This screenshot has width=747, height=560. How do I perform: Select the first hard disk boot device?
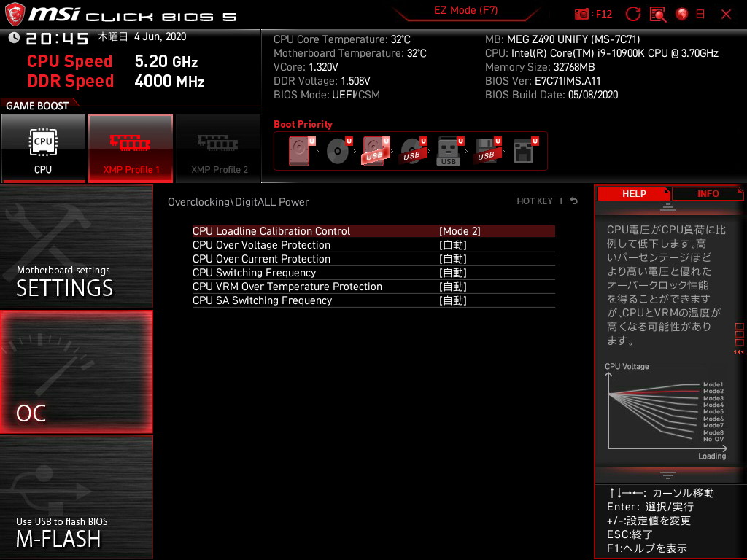click(x=301, y=151)
